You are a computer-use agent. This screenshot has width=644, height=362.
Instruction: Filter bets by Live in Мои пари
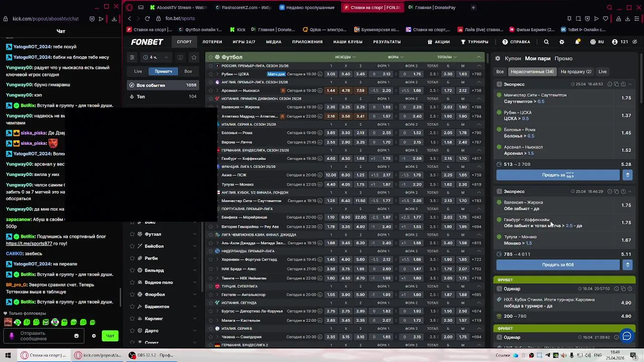coord(602,72)
